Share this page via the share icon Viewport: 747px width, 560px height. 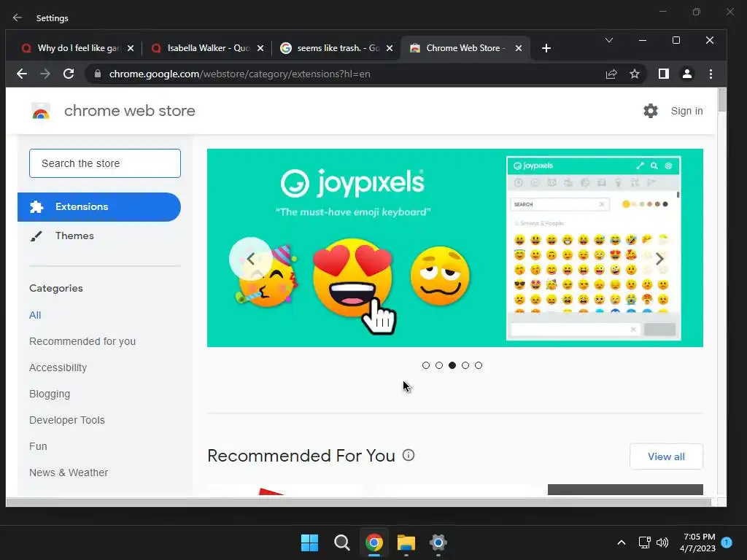tap(611, 74)
